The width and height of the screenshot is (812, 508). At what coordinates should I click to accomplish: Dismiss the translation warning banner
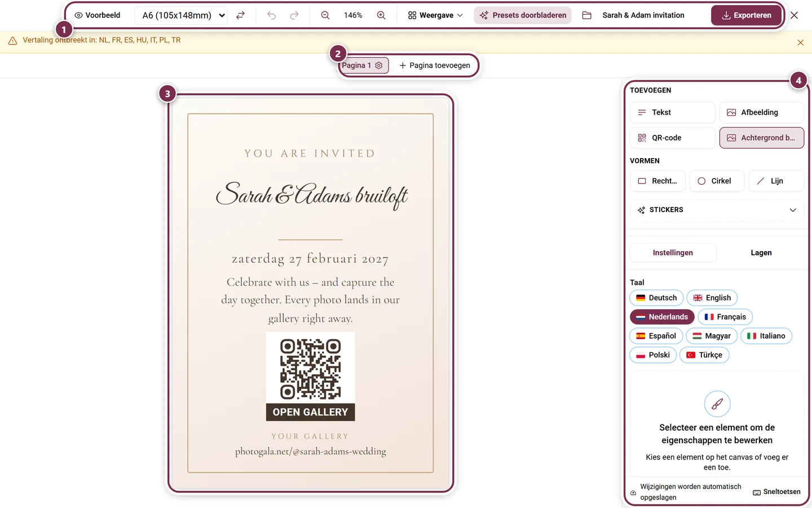coord(800,42)
